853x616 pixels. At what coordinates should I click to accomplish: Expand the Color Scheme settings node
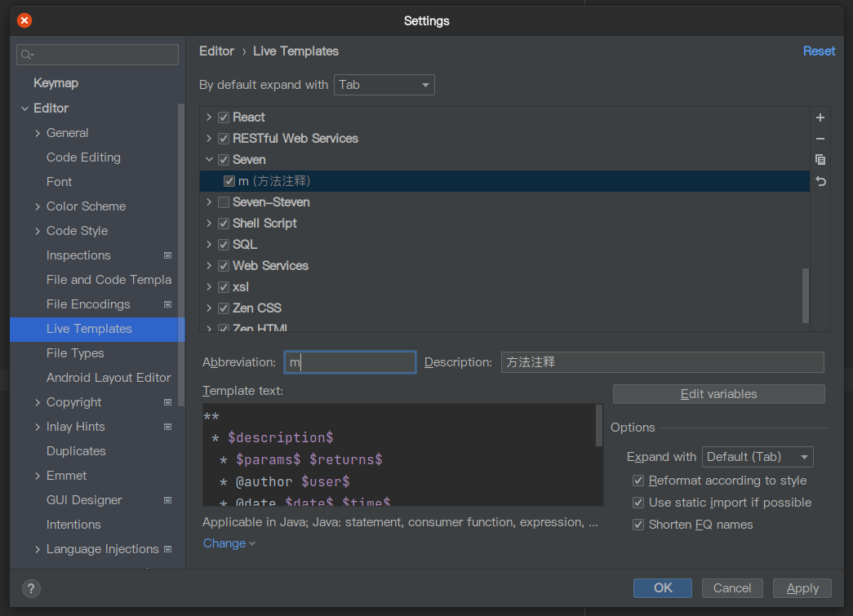(x=38, y=206)
